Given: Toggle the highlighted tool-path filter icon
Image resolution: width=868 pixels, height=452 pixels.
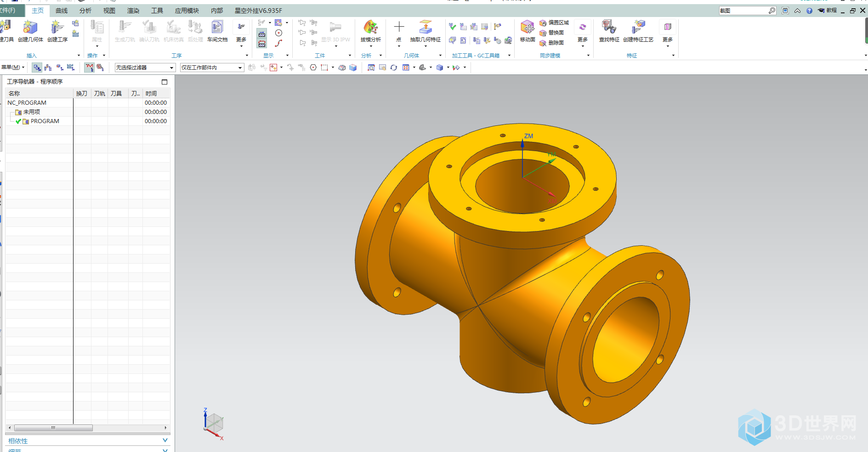Looking at the screenshot, I should coord(90,68).
